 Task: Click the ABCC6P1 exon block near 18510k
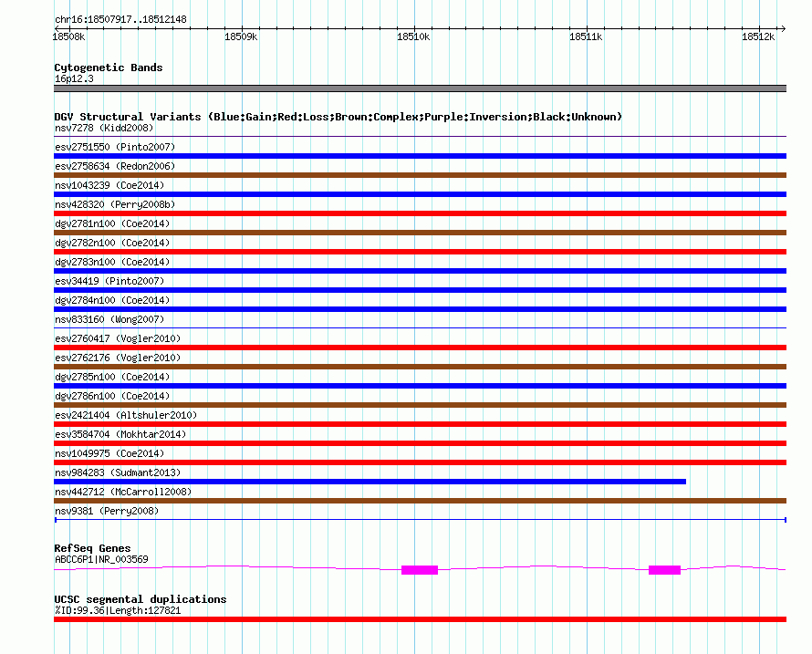[x=420, y=570]
